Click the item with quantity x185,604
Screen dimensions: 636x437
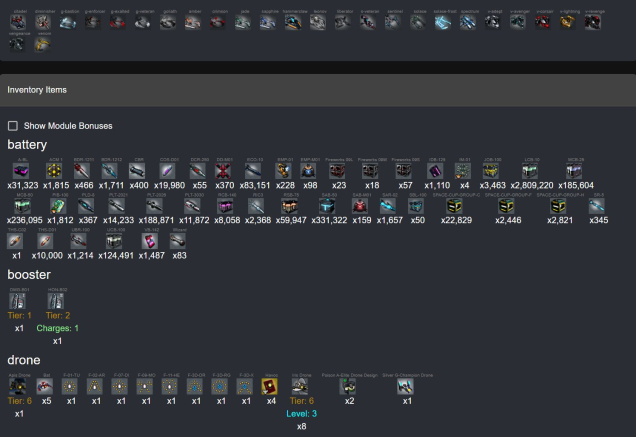(575, 171)
